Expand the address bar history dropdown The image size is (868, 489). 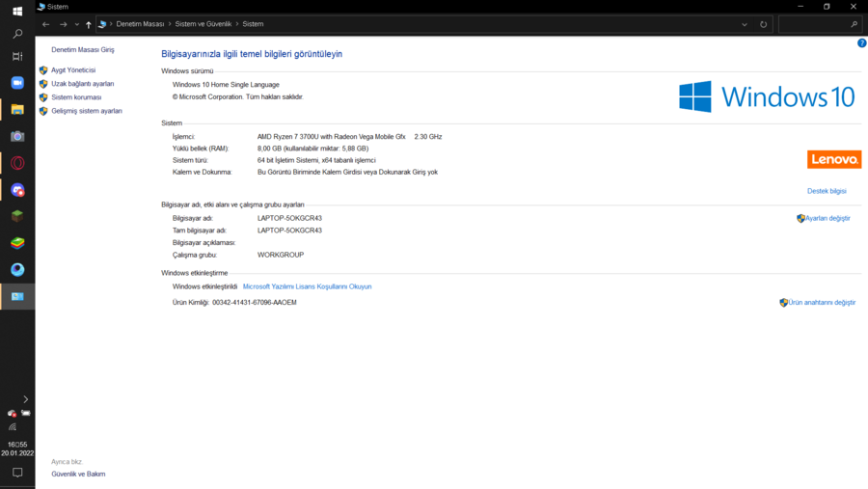(746, 24)
